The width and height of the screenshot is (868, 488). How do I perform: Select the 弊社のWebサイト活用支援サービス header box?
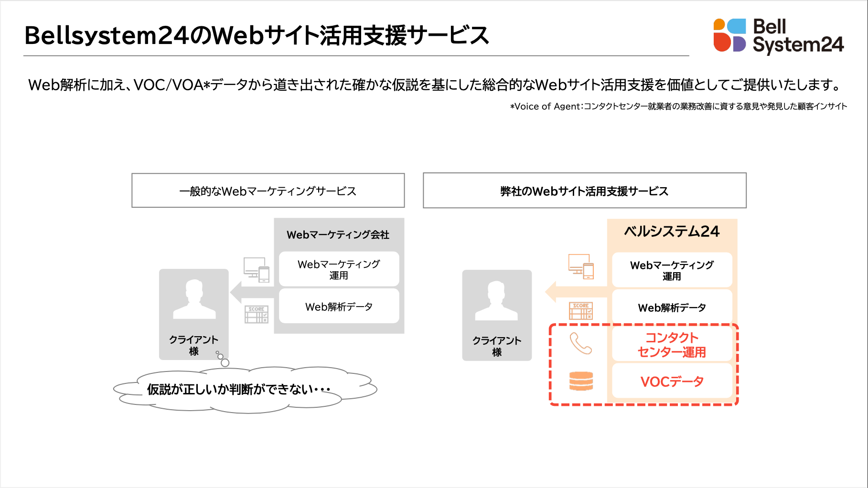pos(585,191)
